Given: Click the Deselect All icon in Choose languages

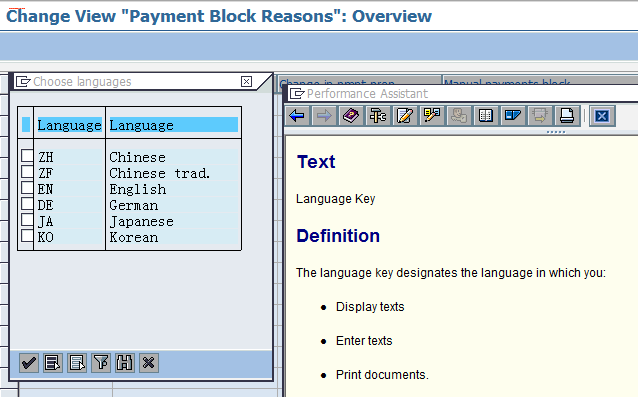Looking at the screenshot, I should 77,362.
